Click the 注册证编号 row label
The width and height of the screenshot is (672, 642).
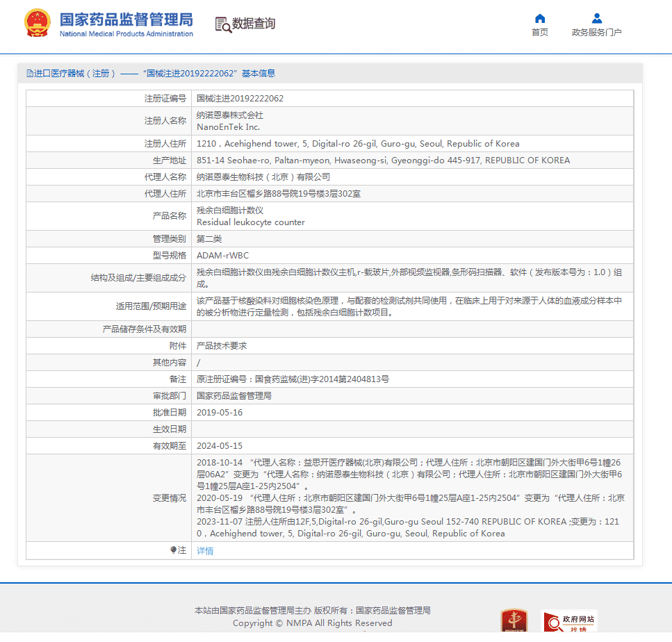[x=165, y=99]
